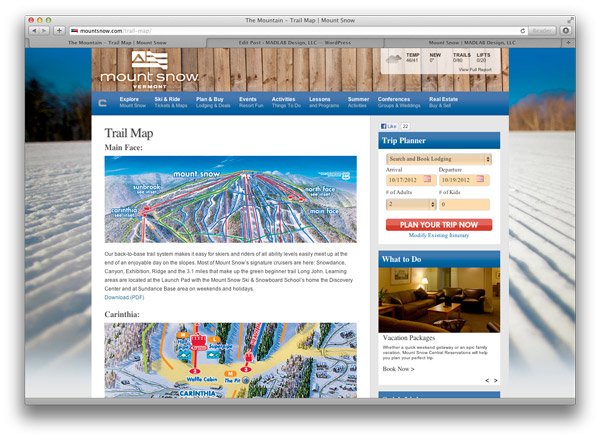Click the Plan Your Trip Now button
This screenshot has height=439, width=600.
pos(439,225)
